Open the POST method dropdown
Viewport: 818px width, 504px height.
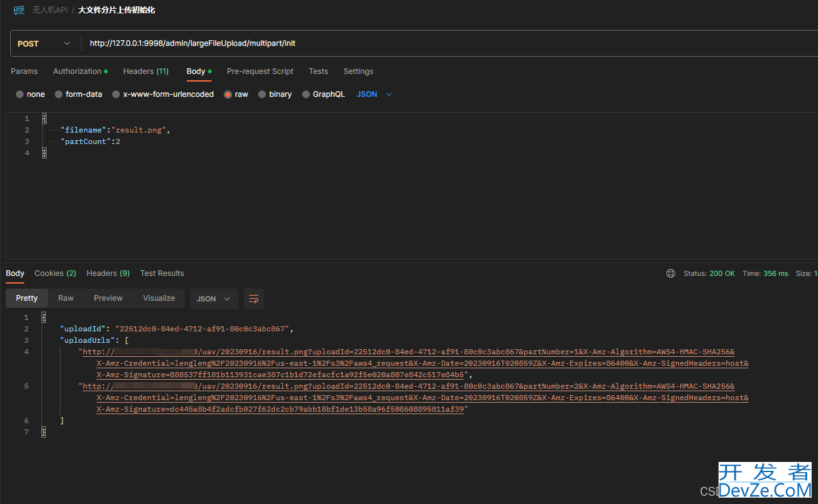pos(44,43)
